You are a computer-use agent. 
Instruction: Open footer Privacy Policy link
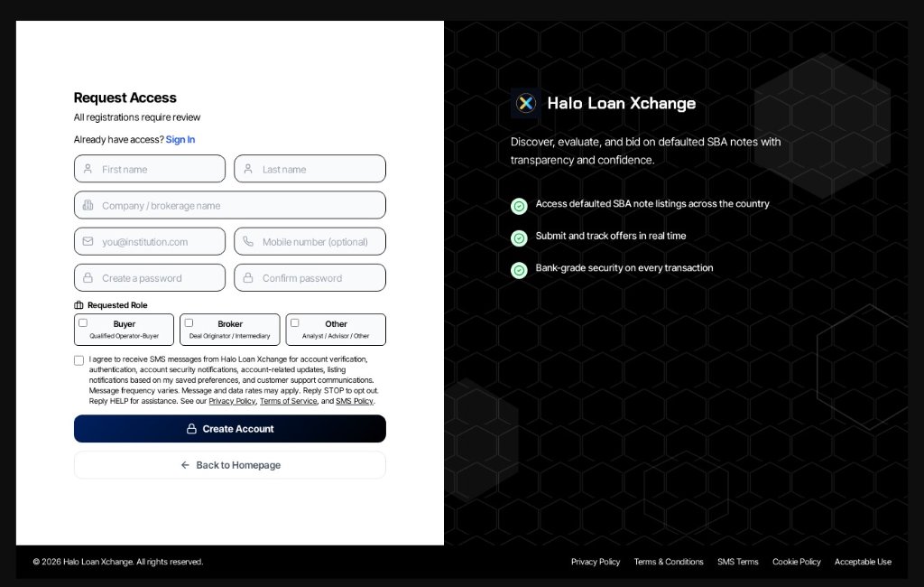(x=596, y=562)
